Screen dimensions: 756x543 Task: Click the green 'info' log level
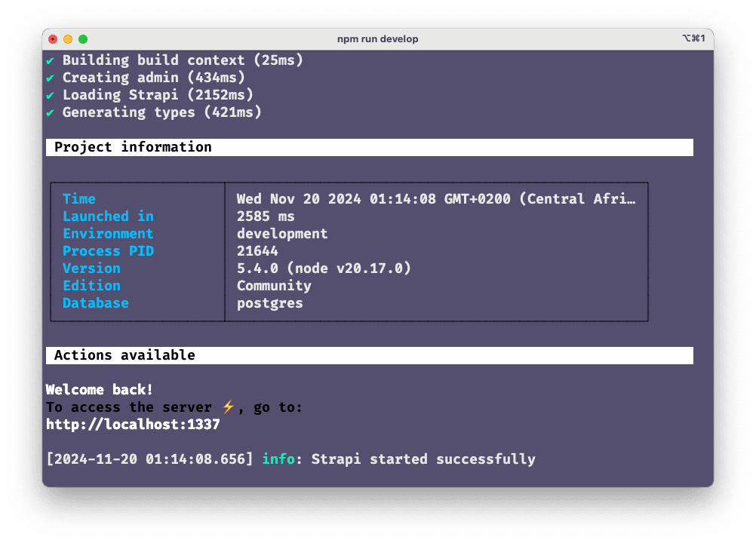point(278,459)
